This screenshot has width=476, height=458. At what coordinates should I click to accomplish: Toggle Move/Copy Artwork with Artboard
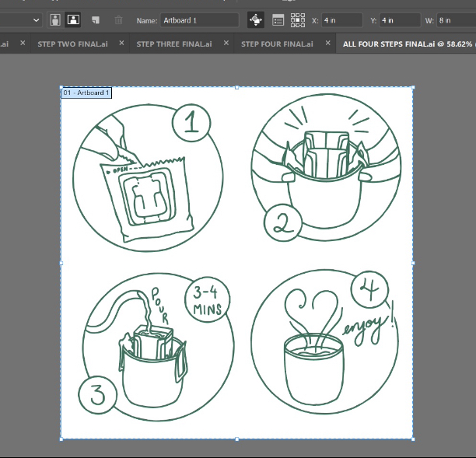(x=256, y=19)
